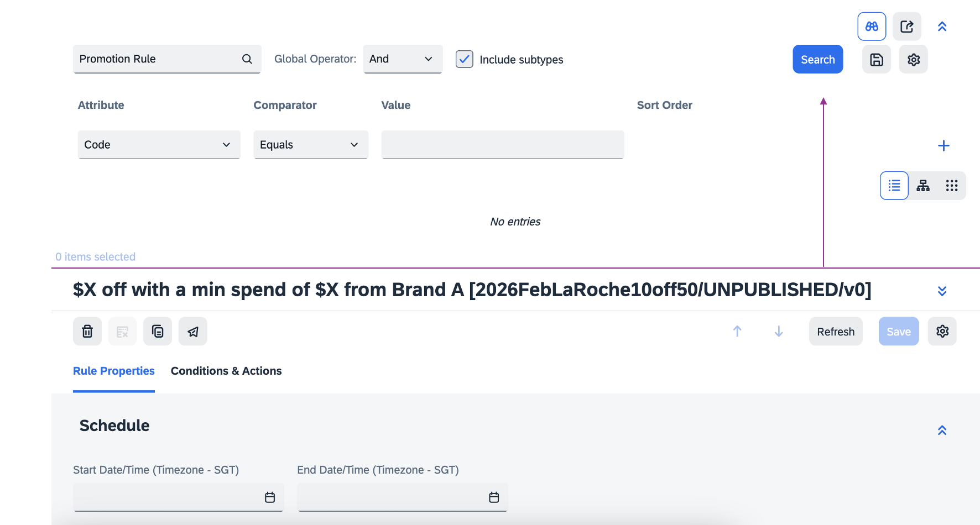Select the list view toggle
The image size is (980, 525).
[894, 186]
